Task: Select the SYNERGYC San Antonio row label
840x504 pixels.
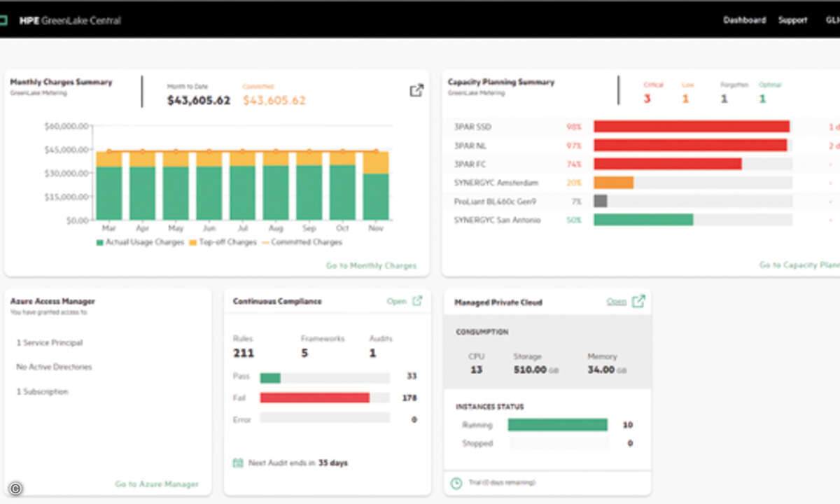Action: pos(497,220)
